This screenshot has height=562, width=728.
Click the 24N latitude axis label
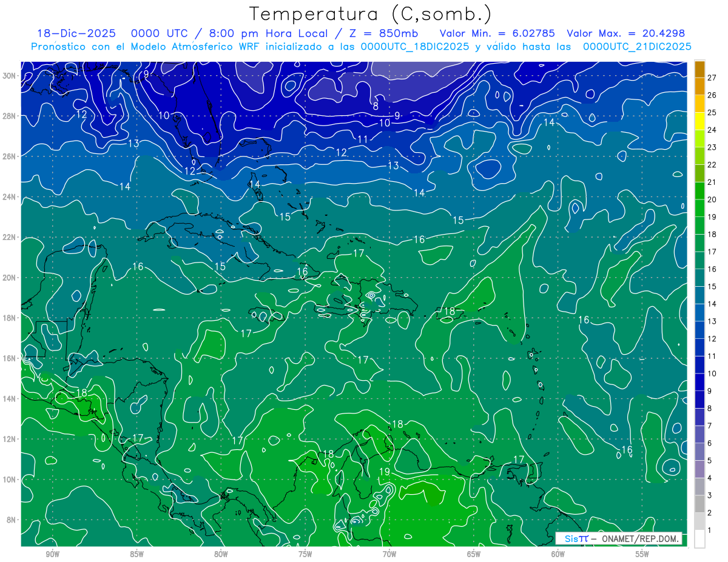click(10, 197)
